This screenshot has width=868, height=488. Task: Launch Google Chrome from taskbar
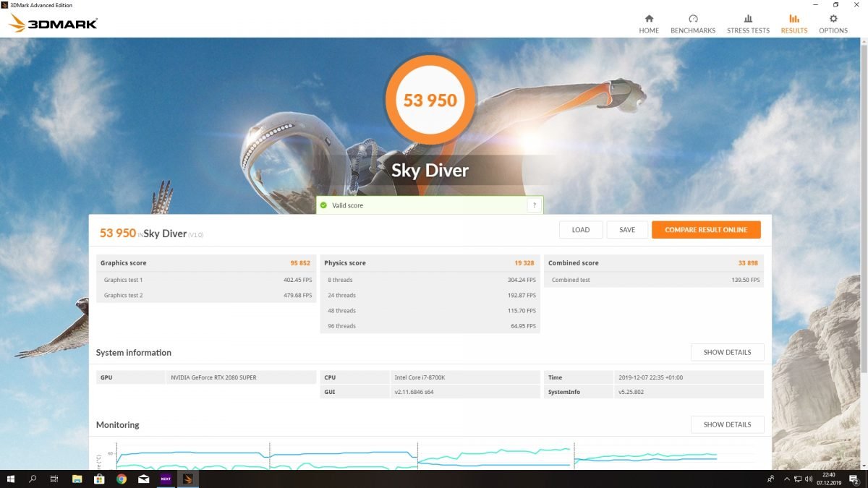[x=122, y=479]
